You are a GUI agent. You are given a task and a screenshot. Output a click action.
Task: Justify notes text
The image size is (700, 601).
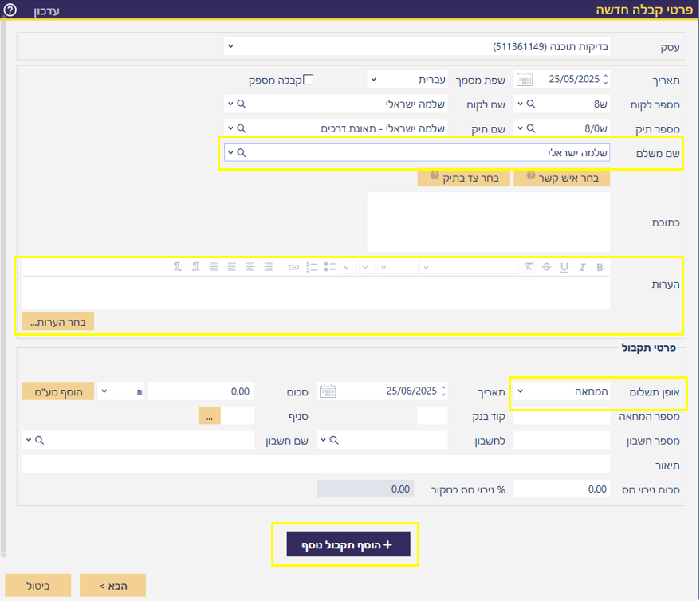214,267
